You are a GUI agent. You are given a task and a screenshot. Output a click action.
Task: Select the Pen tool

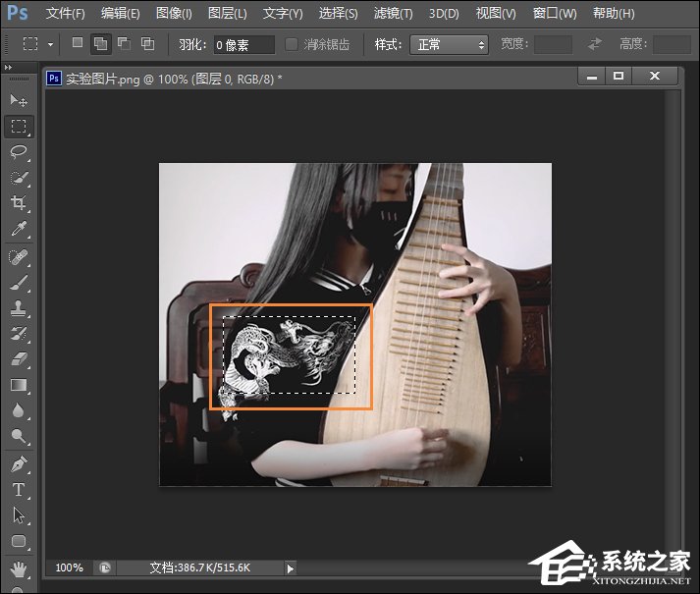19,463
